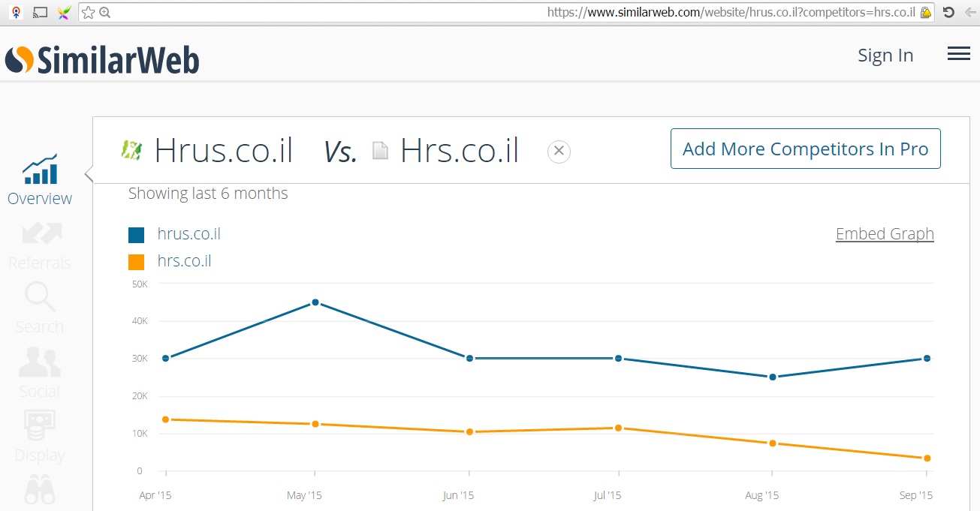Click the orange hrs.co.il legend swatch
980x511 pixels.
click(136, 263)
